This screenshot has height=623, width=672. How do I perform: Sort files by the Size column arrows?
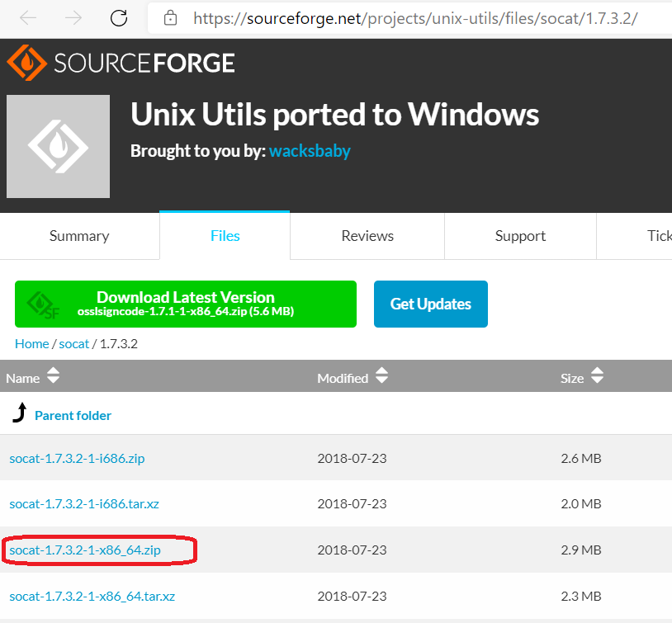pyautogui.click(x=597, y=377)
